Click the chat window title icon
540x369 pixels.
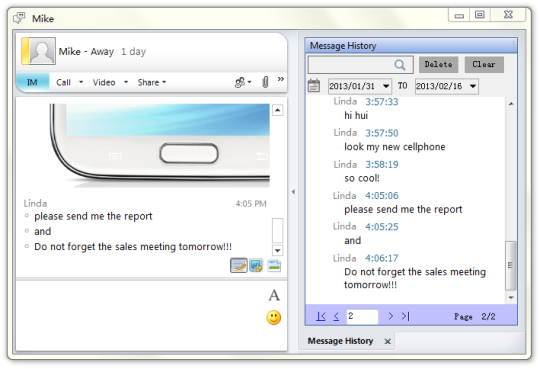pos(19,18)
